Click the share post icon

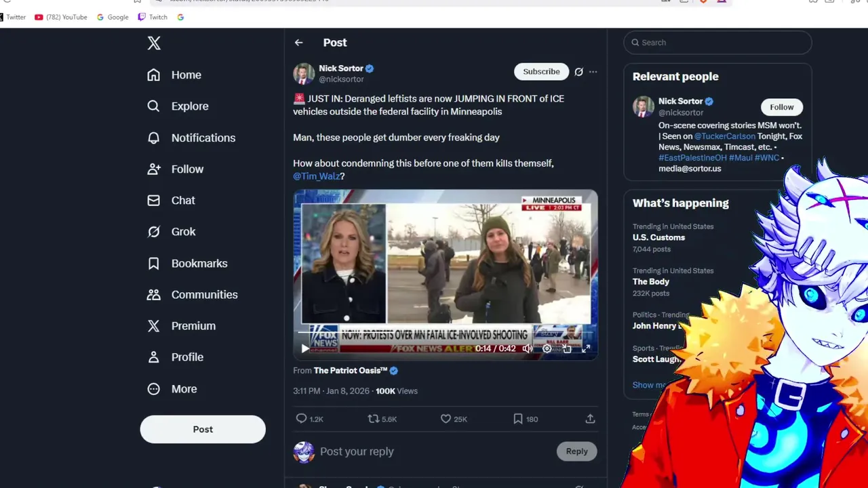tap(590, 419)
